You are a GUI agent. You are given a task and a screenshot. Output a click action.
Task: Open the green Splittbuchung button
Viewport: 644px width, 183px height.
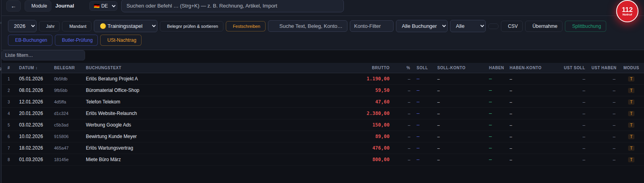pos(586,26)
